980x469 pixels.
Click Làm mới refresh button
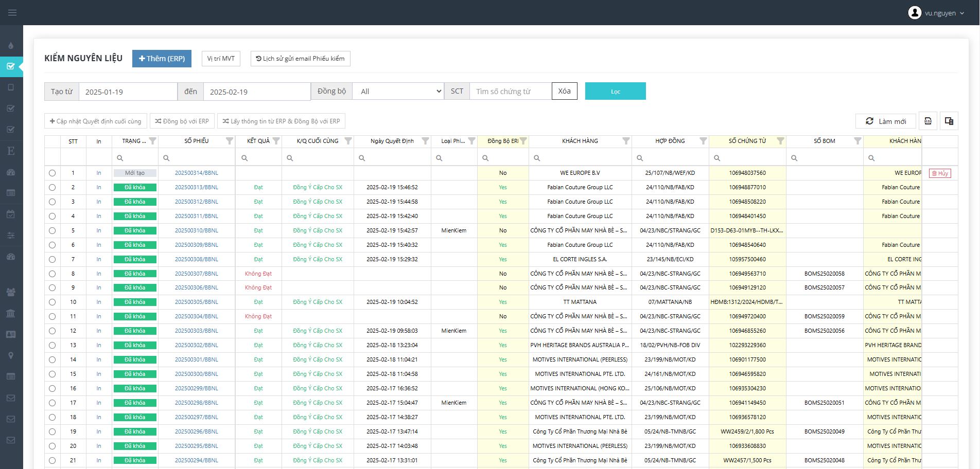pyautogui.click(x=886, y=121)
